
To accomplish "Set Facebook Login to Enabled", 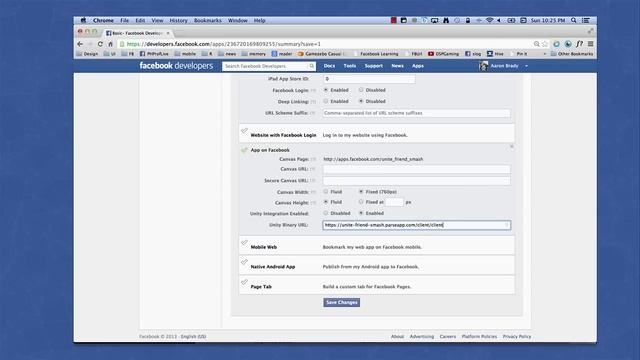I will pyautogui.click(x=326, y=90).
